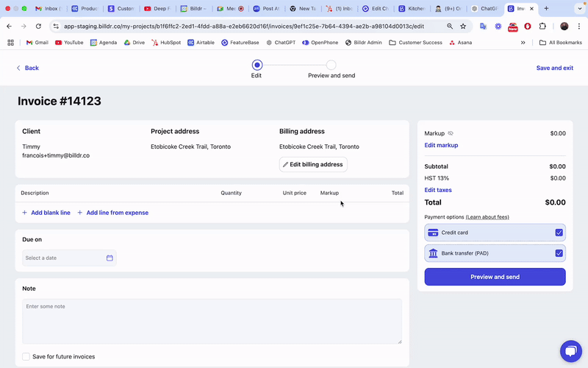Click Save and exit link

pyautogui.click(x=554, y=68)
